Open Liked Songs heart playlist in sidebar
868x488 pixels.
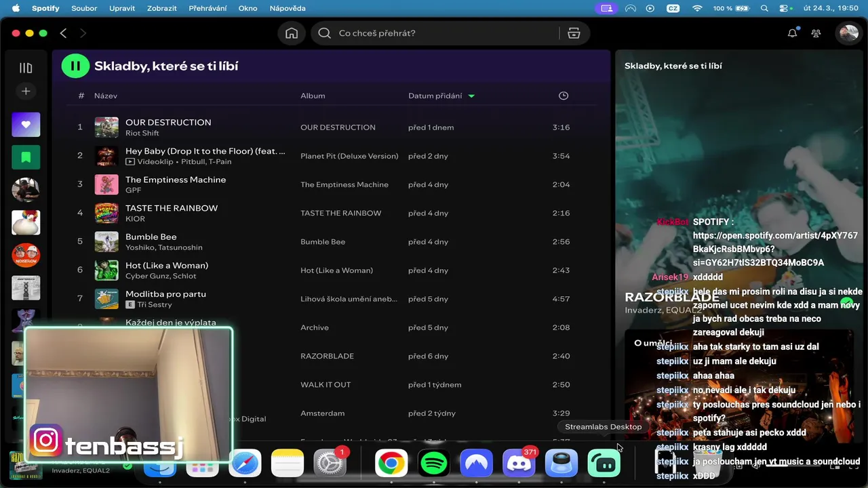pos(26,124)
